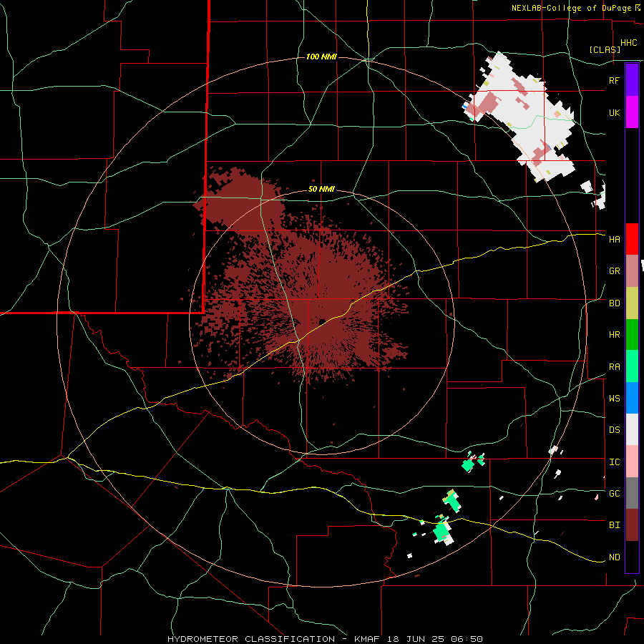
Task: Click the WS blue legend swatch
Action: pyautogui.click(x=632, y=398)
